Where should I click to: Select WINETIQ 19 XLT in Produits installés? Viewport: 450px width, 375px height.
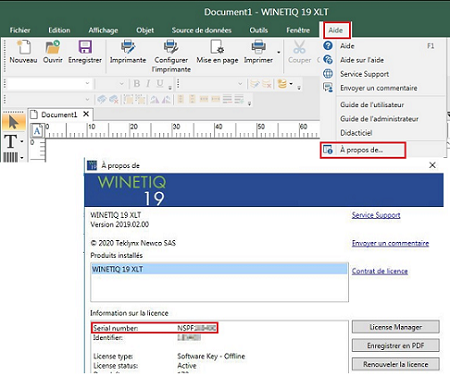[219, 269]
